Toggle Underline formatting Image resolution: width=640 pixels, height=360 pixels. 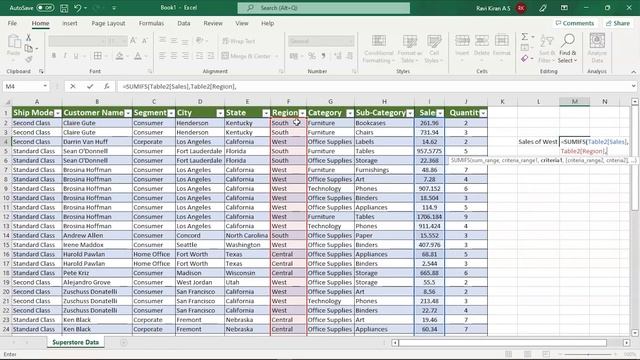click(76, 56)
